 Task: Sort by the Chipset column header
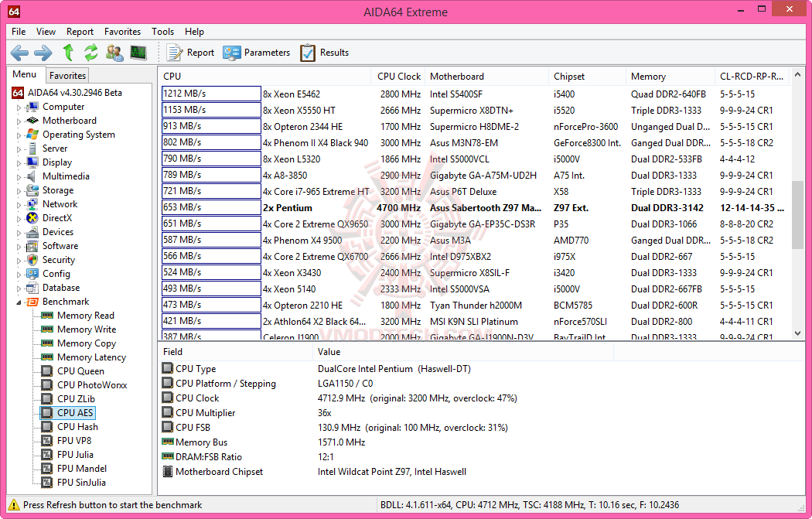[587, 76]
